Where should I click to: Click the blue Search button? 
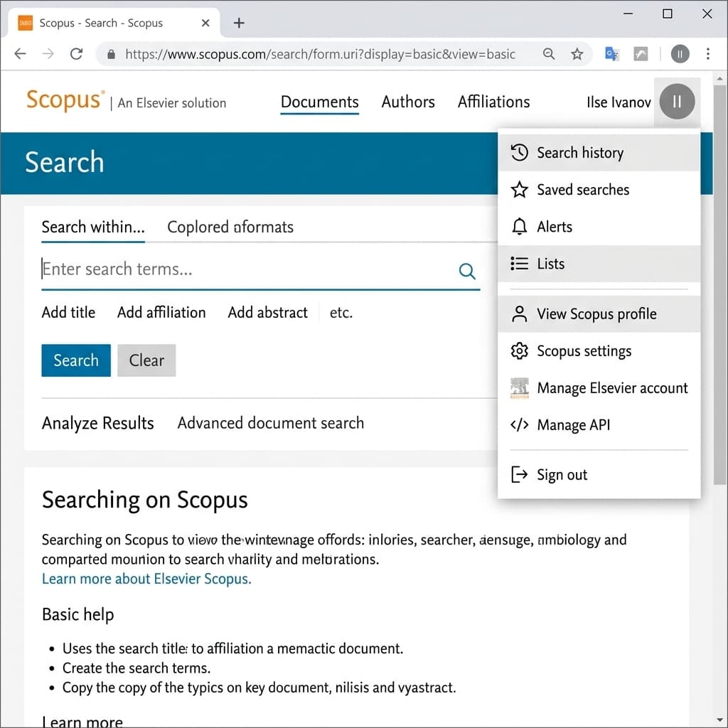pos(76,360)
